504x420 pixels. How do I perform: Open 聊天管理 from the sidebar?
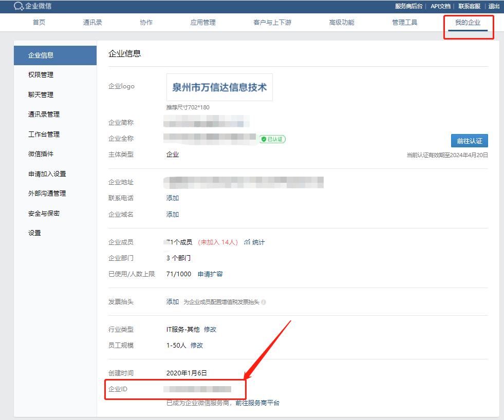pos(41,95)
